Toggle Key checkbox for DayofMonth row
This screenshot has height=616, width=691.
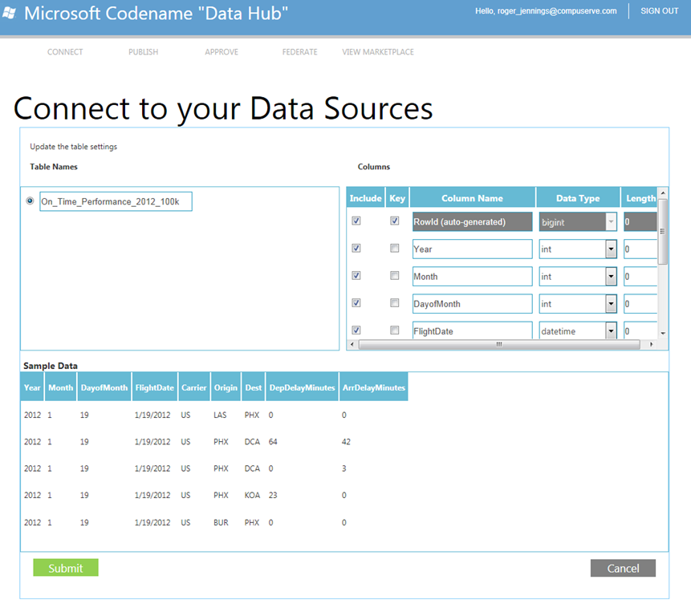394,303
